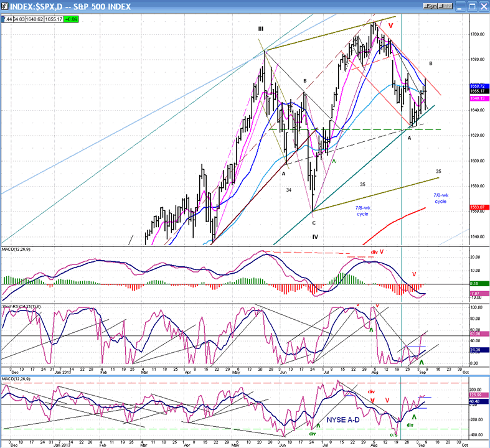Select the 1640.62 low value box
This screenshot has width=490, height=448.
pos(35,19)
